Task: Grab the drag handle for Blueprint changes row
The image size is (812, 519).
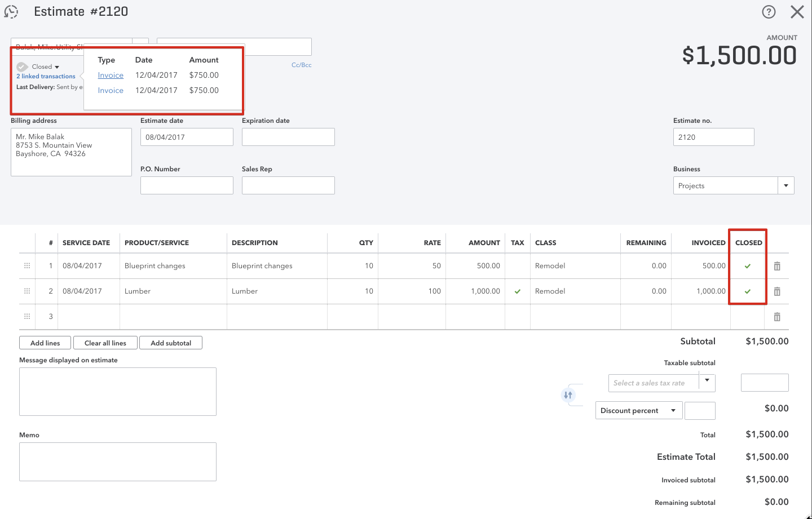Action: (x=27, y=266)
